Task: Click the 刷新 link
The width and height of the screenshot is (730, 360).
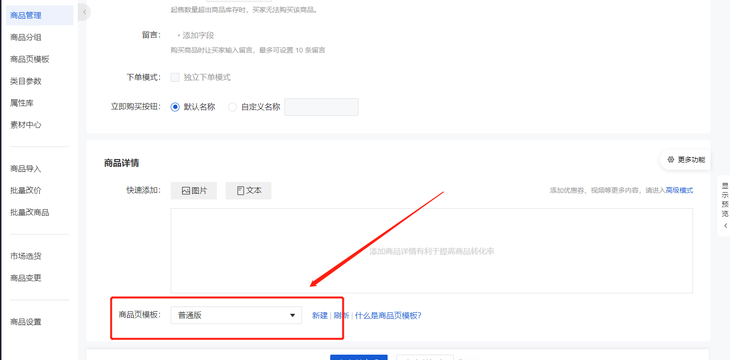Action: pyautogui.click(x=341, y=315)
